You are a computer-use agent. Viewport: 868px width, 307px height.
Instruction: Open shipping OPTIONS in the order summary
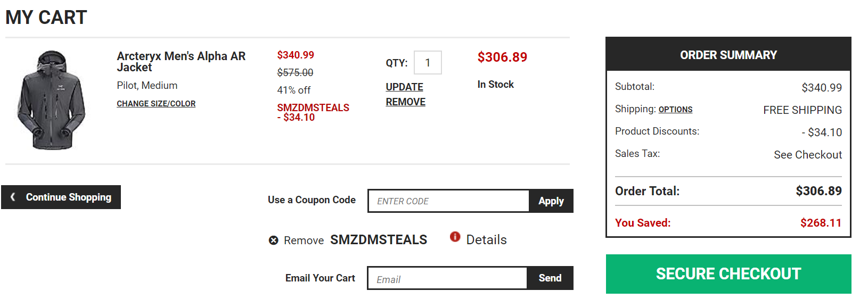coord(675,110)
